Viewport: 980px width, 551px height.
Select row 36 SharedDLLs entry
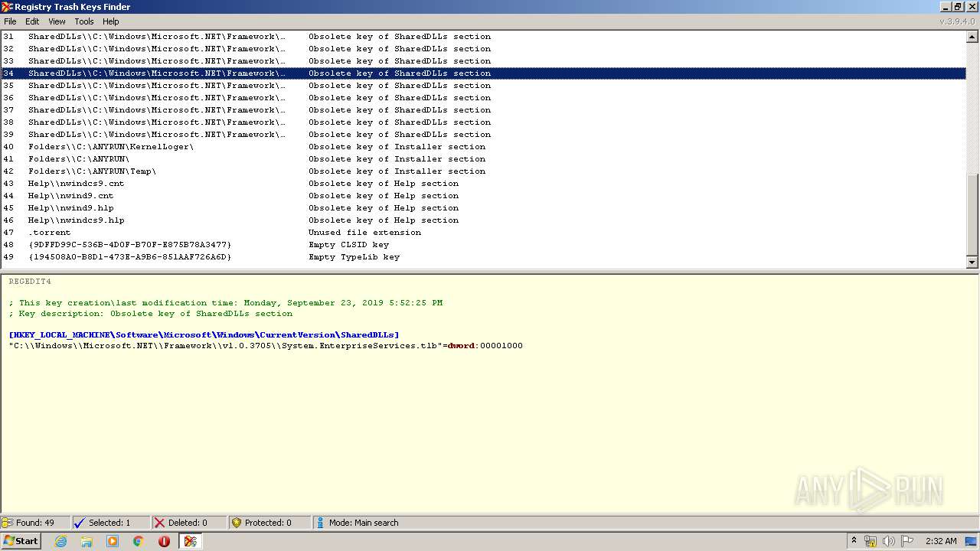pos(483,98)
